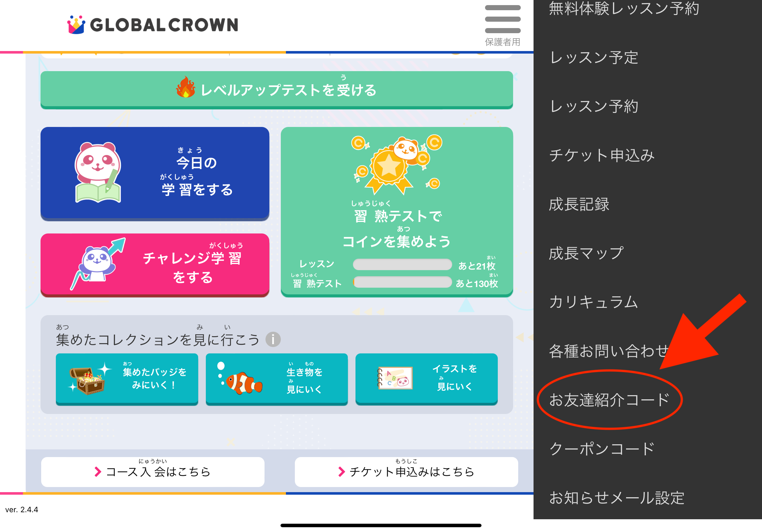Choose 成長マップ from side menu
This screenshot has height=532, width=762.
point(586,253)
